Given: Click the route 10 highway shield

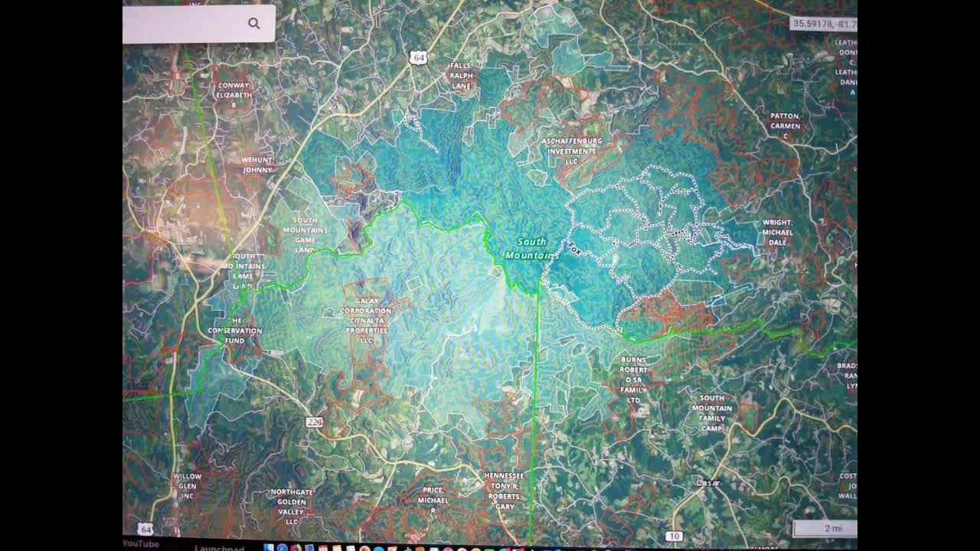Looking at the screenshot, I should tap(673, 536).
